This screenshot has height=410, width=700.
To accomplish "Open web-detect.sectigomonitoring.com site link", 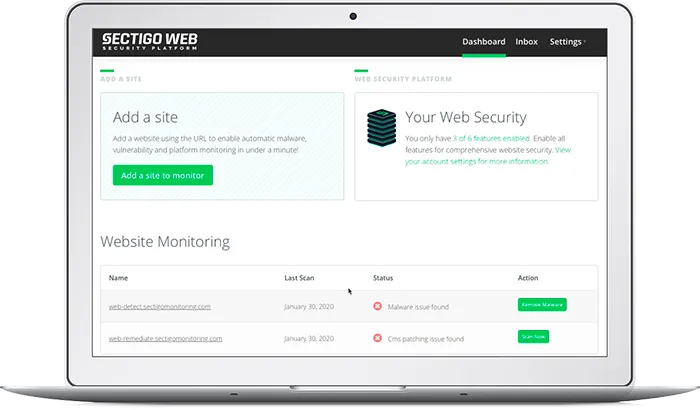I will click(x=160, y=307).
